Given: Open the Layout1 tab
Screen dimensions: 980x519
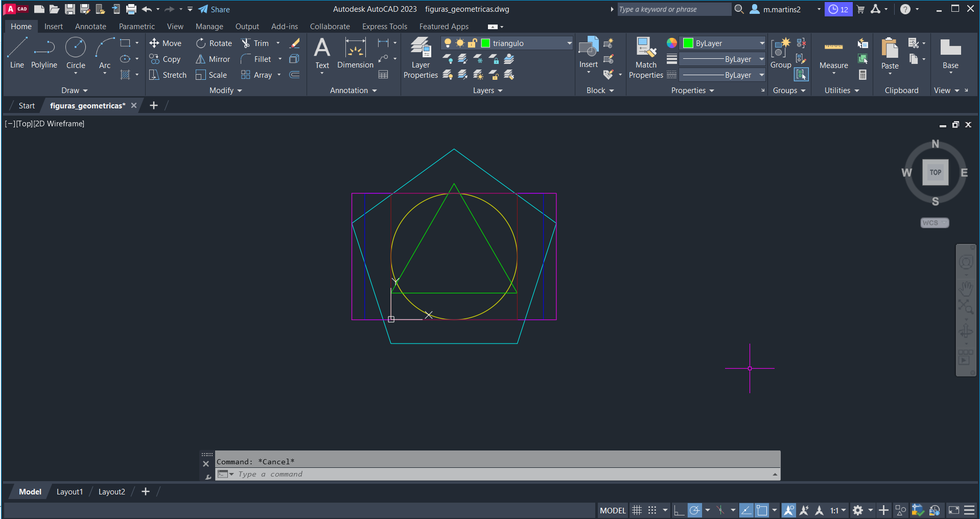Looking at the screenshot, I should [69, 492].
